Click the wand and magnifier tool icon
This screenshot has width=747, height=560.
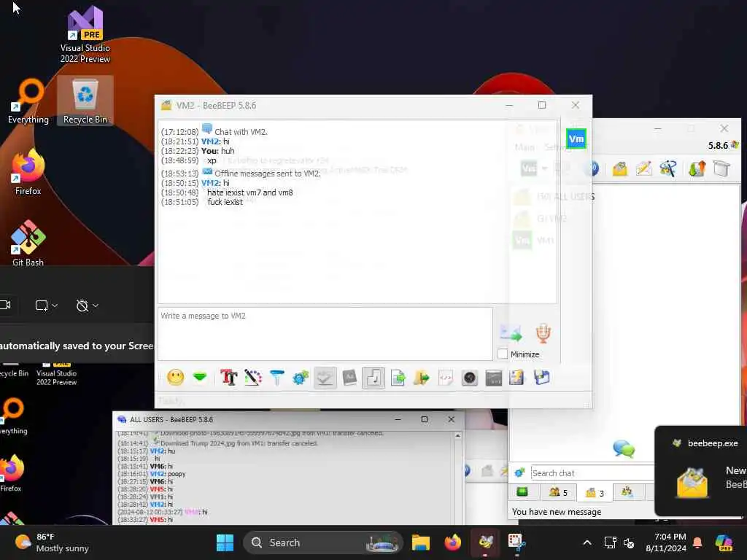pos(668,168)
